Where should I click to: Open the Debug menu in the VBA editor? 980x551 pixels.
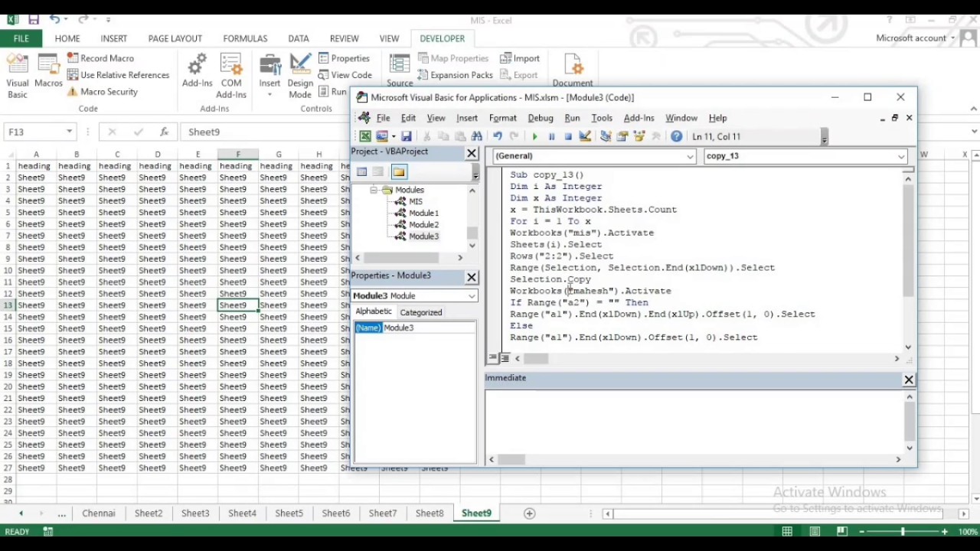[x=541, y=118]
